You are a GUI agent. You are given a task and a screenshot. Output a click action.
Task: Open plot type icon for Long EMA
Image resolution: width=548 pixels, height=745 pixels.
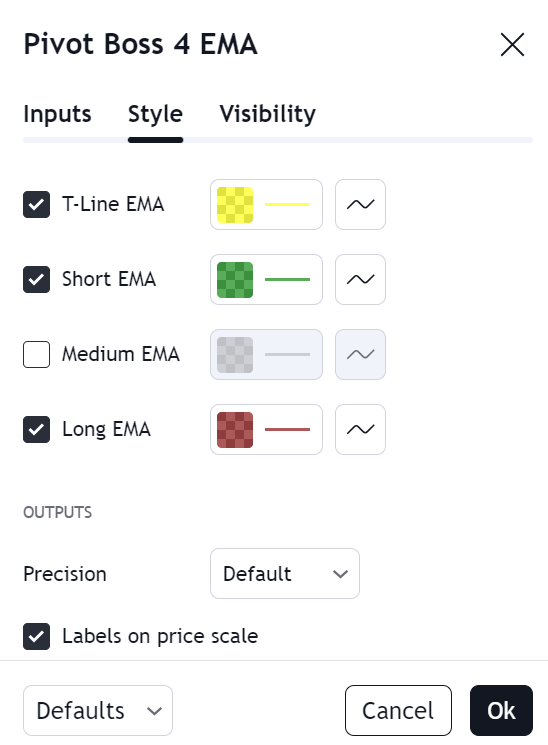click(360, 430)
